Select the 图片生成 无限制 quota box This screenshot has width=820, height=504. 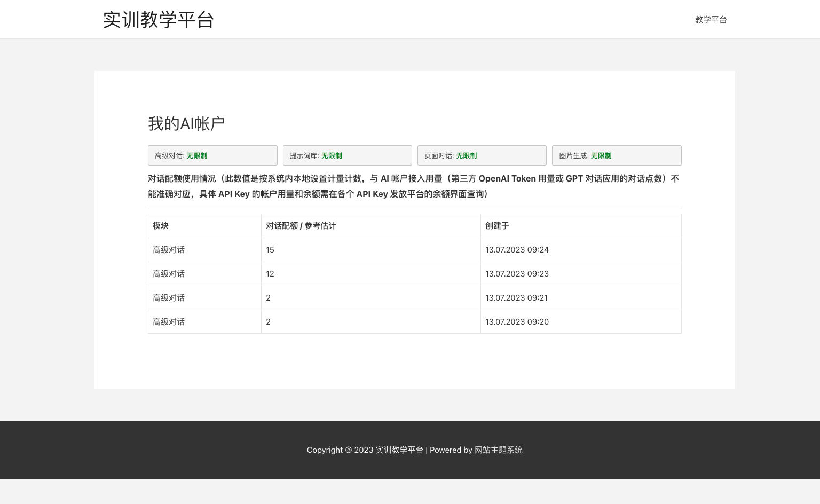tap(616, 155)
